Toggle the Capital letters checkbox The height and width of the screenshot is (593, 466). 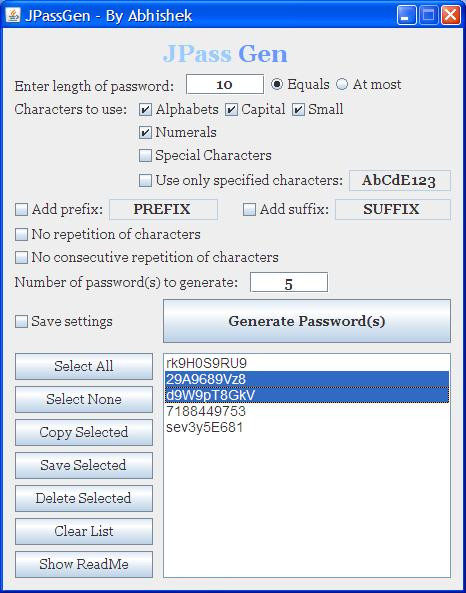click(231, 110)
